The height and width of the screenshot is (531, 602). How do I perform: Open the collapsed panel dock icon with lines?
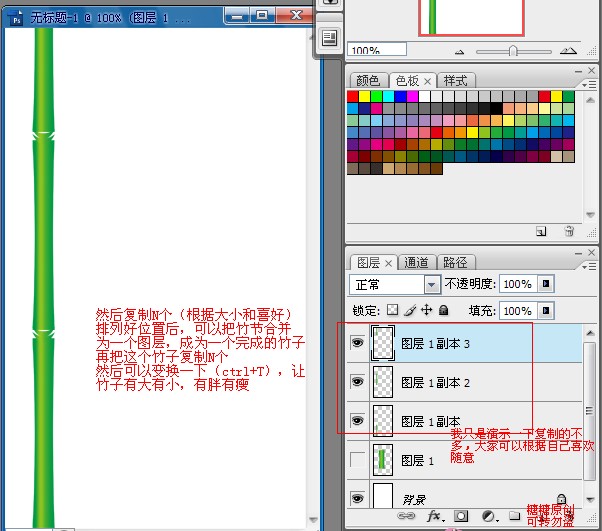(329, 38)
